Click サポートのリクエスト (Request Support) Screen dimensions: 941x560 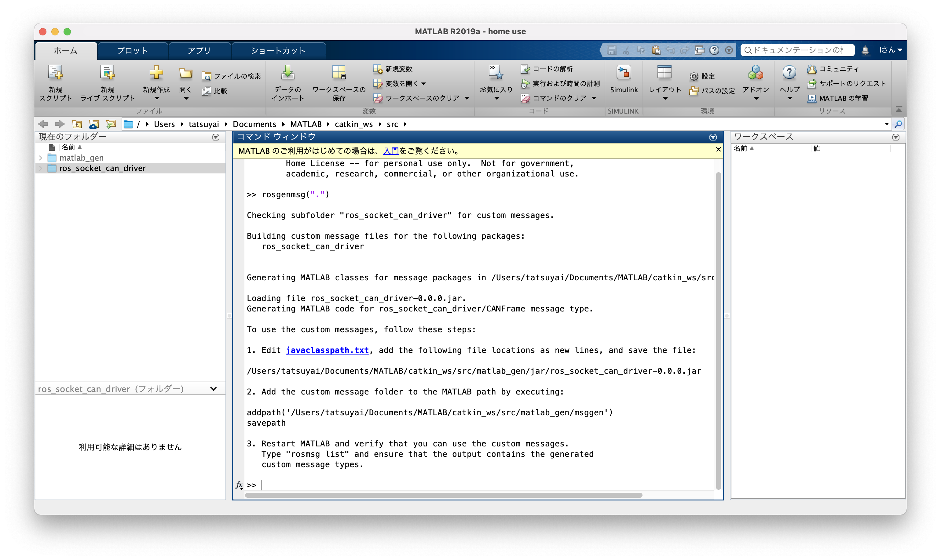(846, 83)
